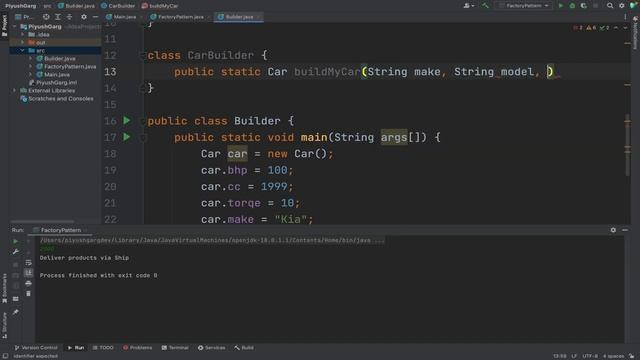Click the Build project hammer icon
The height and width of the screenshot is (360, 640).
(485, 6)
